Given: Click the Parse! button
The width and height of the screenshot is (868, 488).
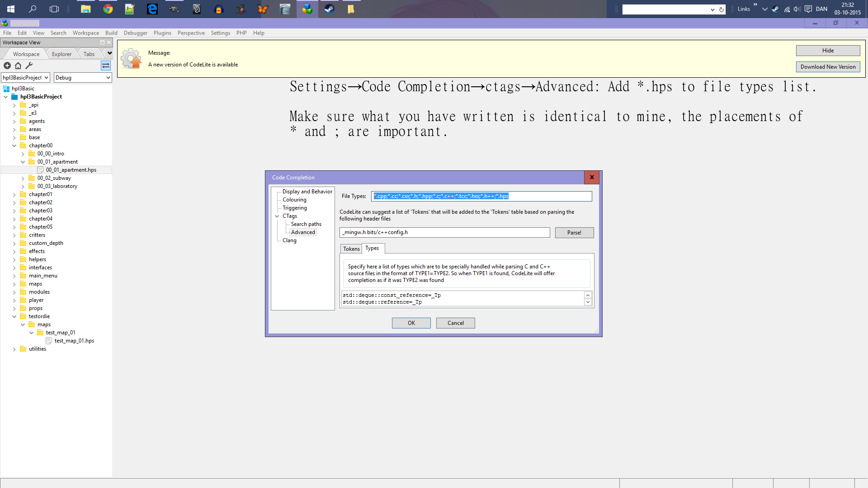Looking at the screenshot, I should (x=575, y=233).
